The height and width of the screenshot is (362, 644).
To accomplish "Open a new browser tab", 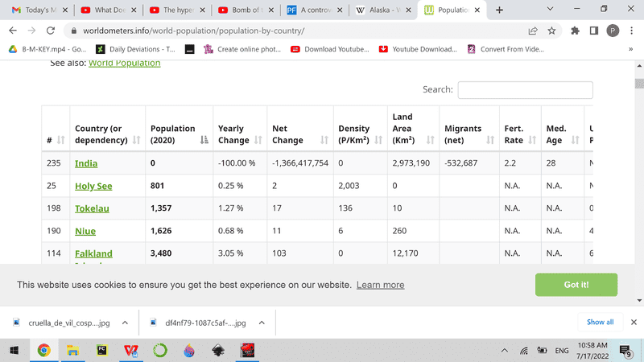I will (x=499, y=10).
